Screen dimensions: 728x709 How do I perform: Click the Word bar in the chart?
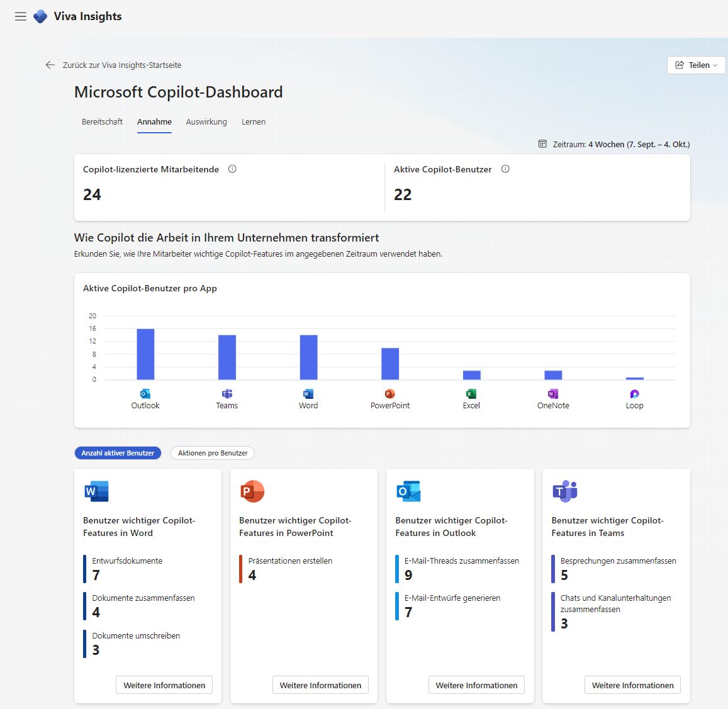(308, 357)
